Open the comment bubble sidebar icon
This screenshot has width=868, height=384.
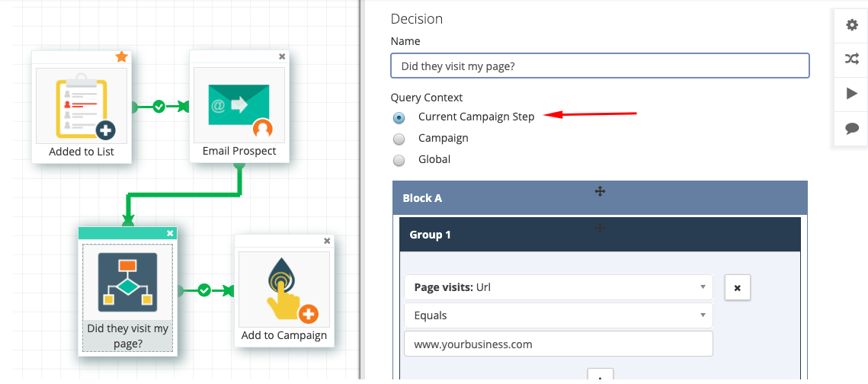click(x=852, y=128)
